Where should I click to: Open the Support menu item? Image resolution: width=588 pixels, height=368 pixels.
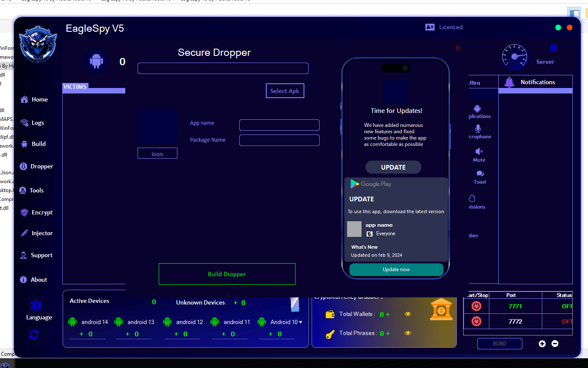point(36,255)
